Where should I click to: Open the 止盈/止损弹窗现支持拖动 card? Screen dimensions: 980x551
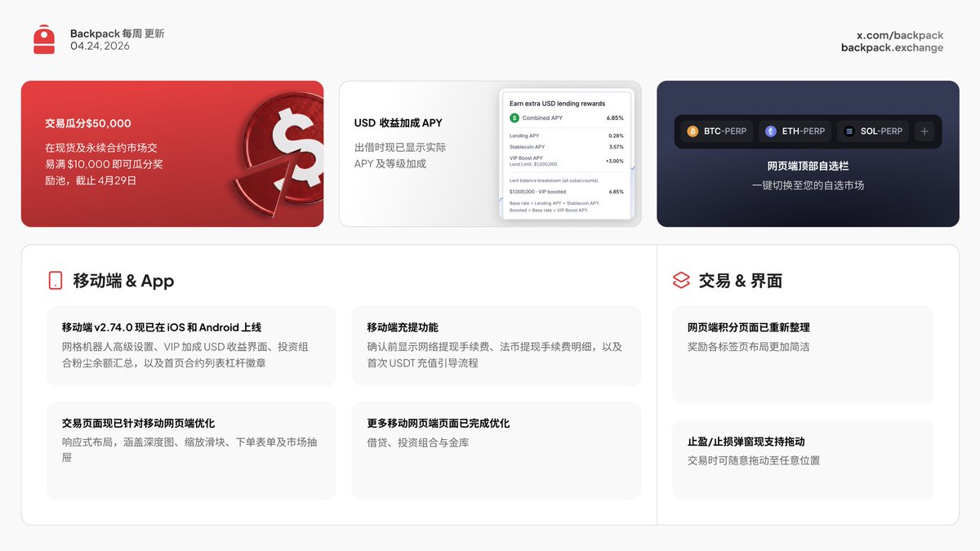[x=803, y=460]
